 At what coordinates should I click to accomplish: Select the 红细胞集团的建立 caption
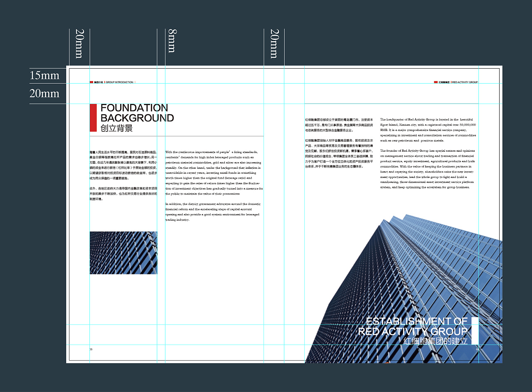point(435,341)
